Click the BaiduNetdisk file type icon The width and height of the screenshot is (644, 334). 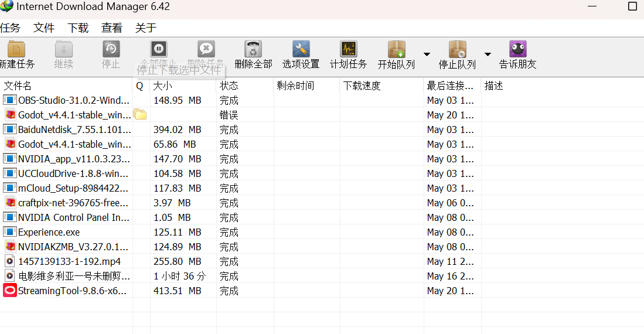[x=10, y=129]
